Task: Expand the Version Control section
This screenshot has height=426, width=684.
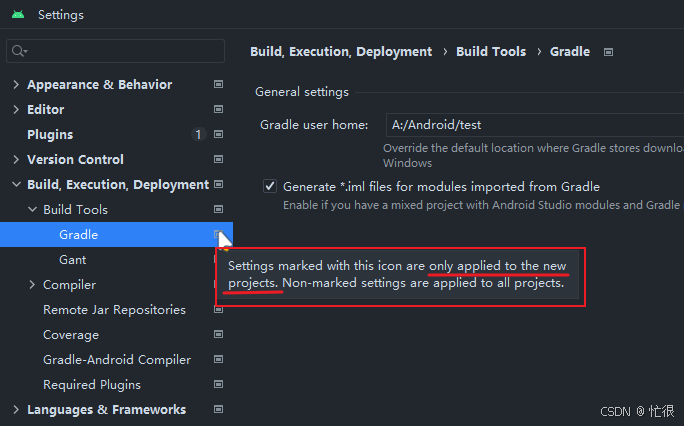Action: tap(16, 159)
